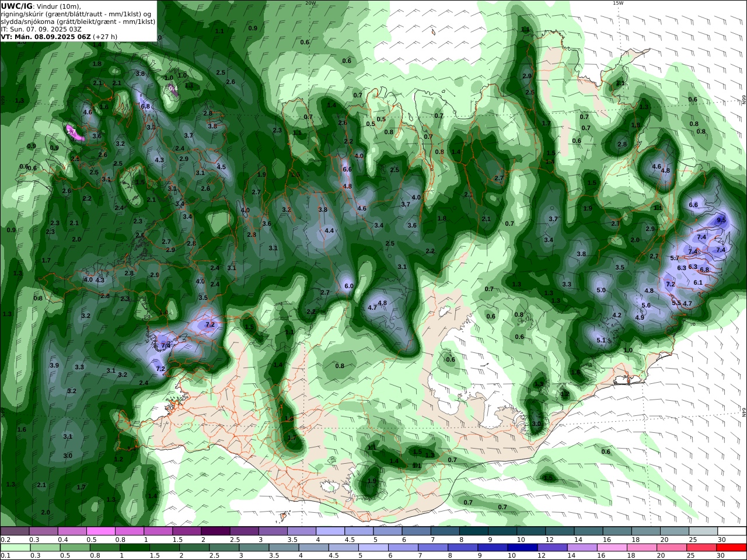
Task: Click the 'VT: Mán. 08.09.2025 06Z (+27 h)' line
Action: (x=59, y=36)
